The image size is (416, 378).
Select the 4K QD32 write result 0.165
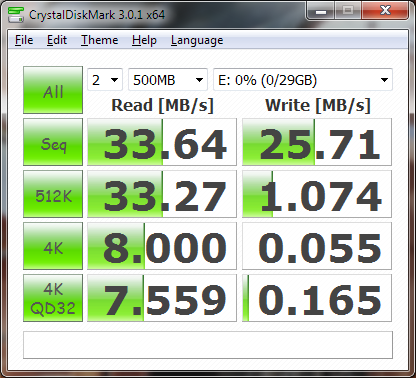[317, 298]
